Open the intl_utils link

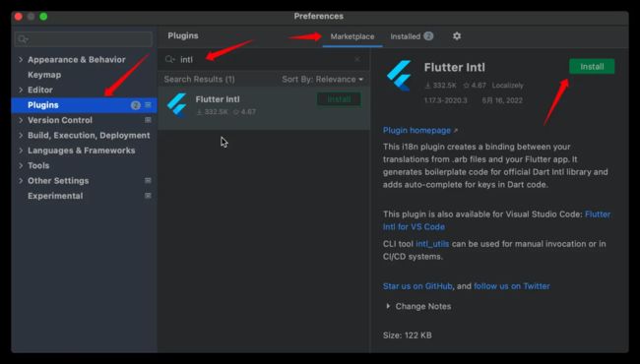432,244
